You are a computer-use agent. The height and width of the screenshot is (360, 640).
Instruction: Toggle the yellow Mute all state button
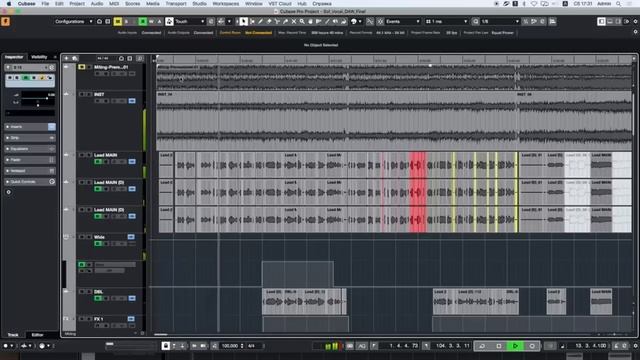118,22
